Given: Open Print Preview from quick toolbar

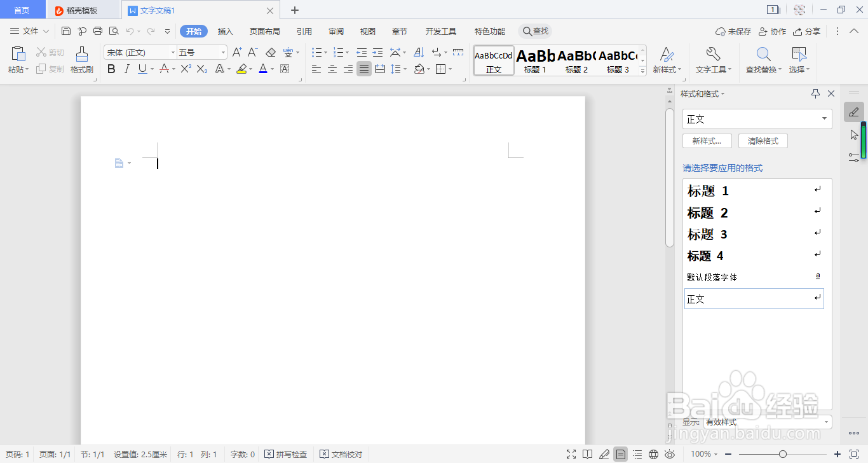Looking at the screenshot, I should pos(114,31).
